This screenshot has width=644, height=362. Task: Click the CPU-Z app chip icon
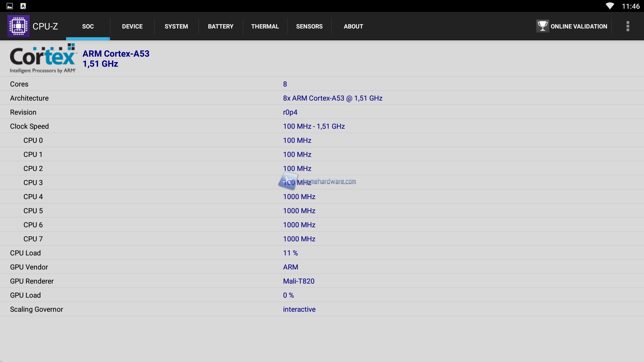click(18, 26)
